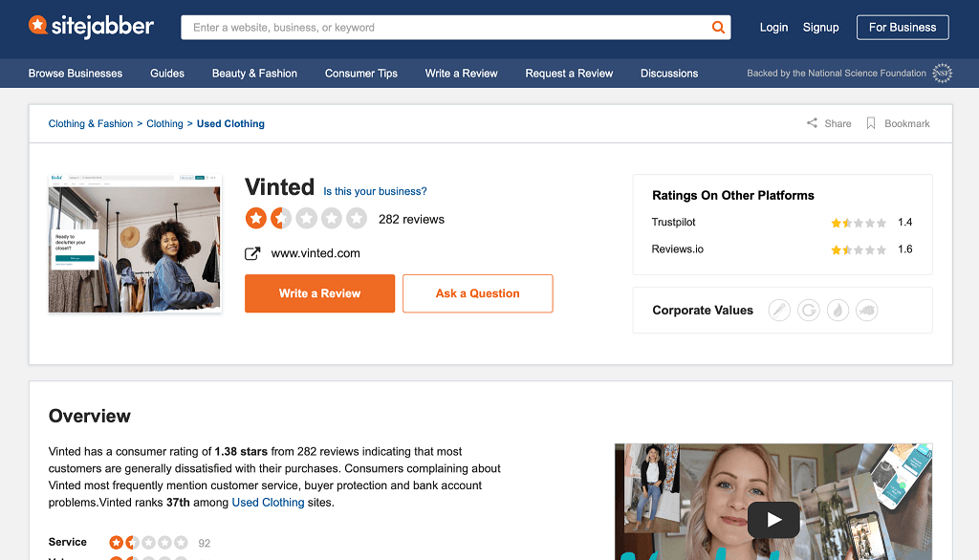Click the National Science Foundation NSF badge

pyautogui.click(x=942, y=73)
